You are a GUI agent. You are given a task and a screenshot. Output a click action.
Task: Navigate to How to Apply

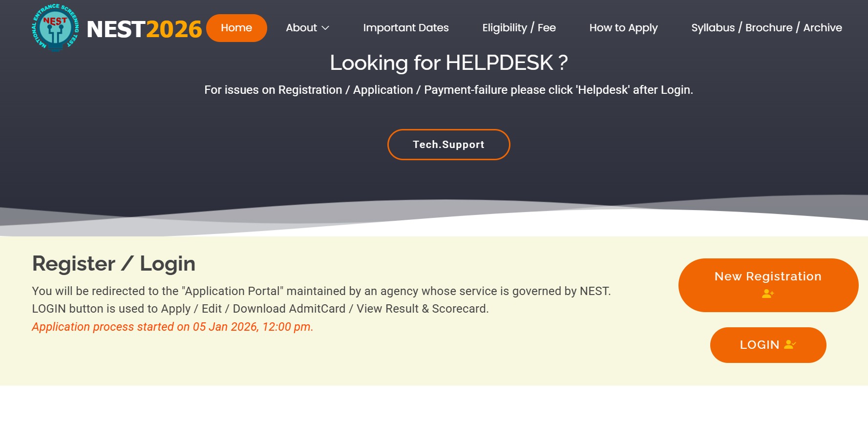pyautogui.click(x=623, y=28)
